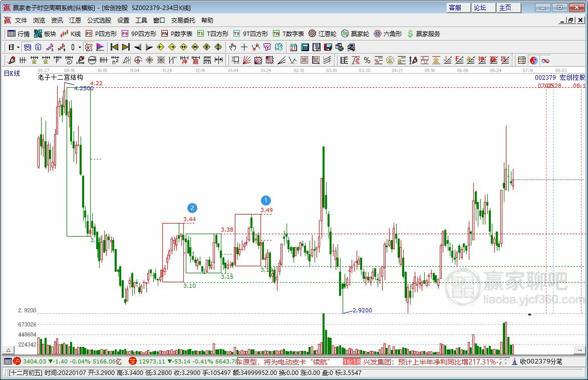Expand the 日 period dropdown arrow

coord(18,47)
